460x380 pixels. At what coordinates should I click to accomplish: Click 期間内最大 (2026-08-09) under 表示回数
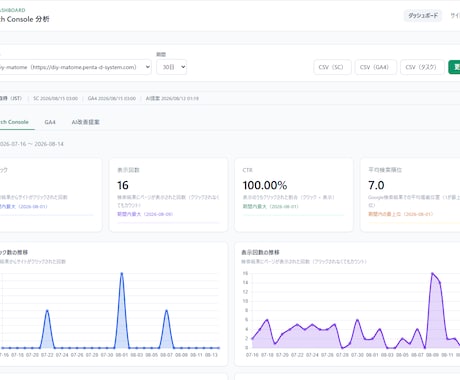(145, 214)
